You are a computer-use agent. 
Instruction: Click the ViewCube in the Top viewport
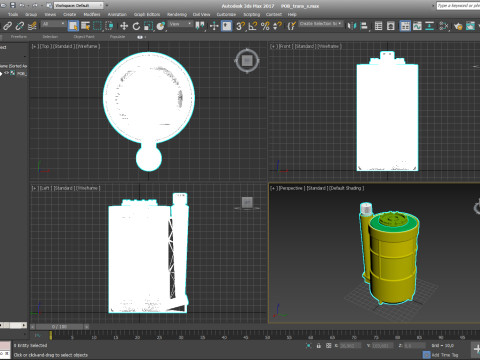[x=247, y=61]
